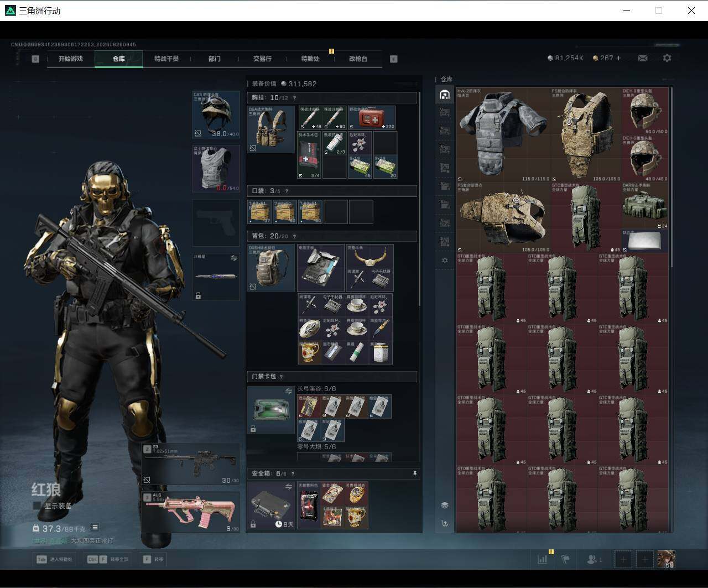Toggle the 显示装备 checkbox
The height and width of the screenshot is (588, 708).
point(37,506)
